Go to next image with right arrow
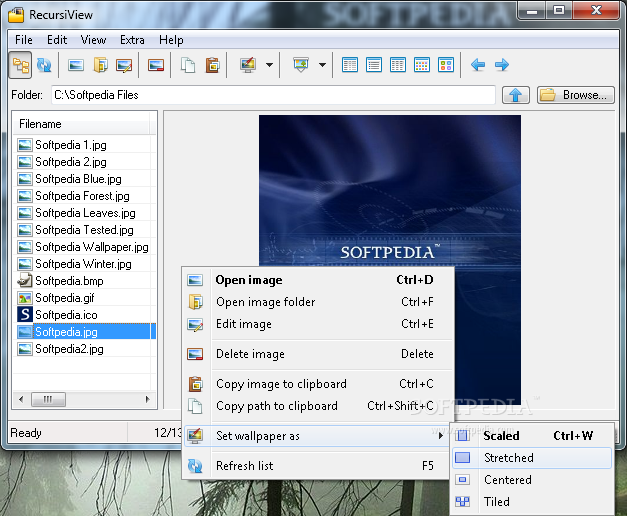Screen dimensions: 627x516 tap(502, 65)
